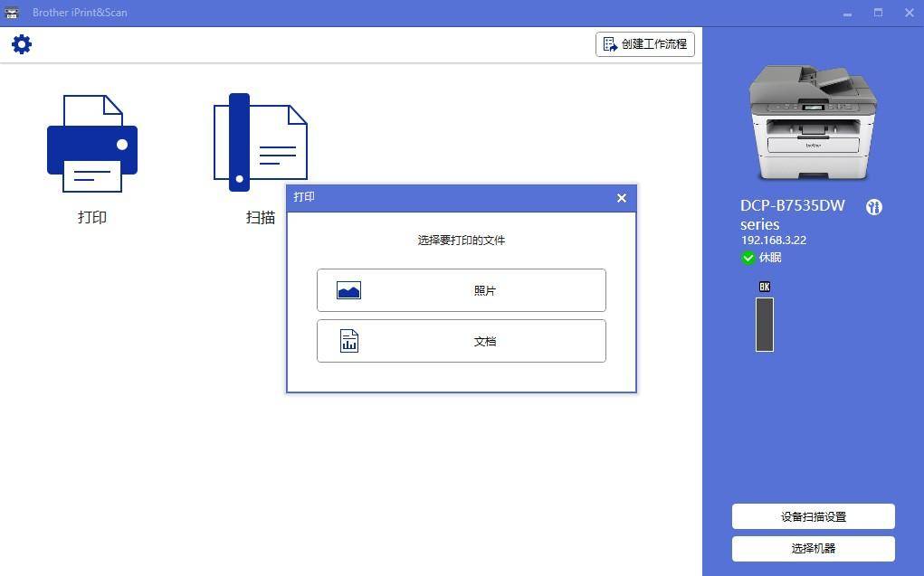Click the photo thumbnail icon beside 照片
The width and height of the screenshot is (924, 576).
point(348,290)
